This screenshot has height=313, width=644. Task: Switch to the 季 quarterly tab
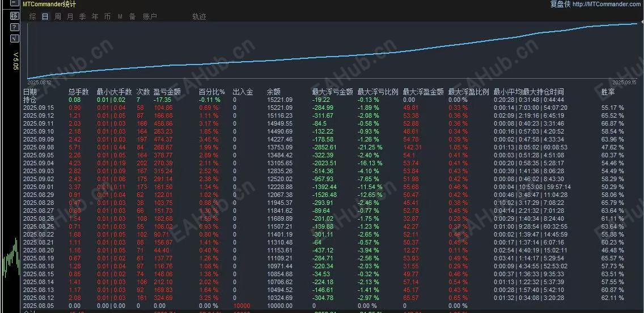pos(83,16)
